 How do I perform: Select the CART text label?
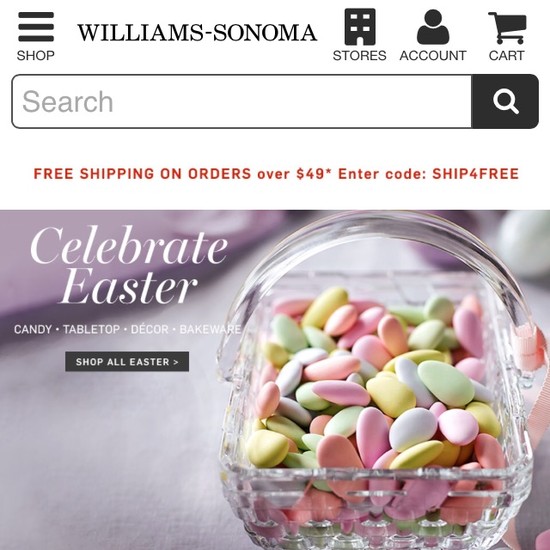click(x=507, y=55)
